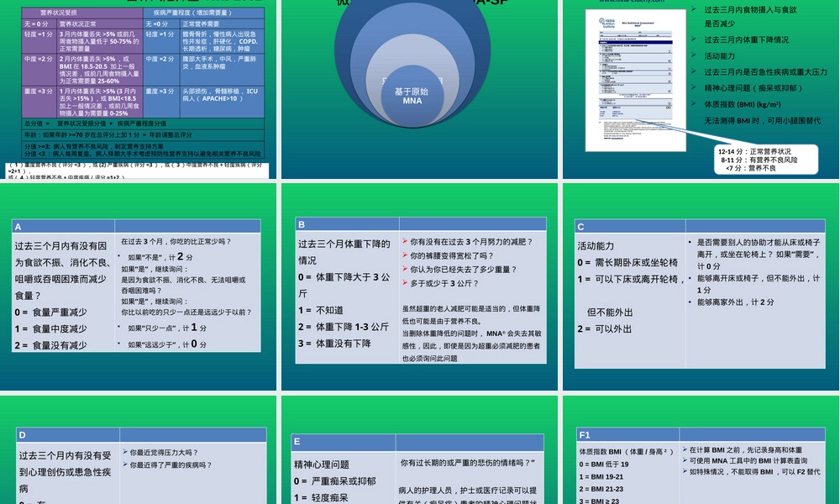The height and width of the screenshot is (504, 840).
Task: Click '在过去 3 个月，你吃的比正常少吗？'
Action: click(x=176, y=242)
